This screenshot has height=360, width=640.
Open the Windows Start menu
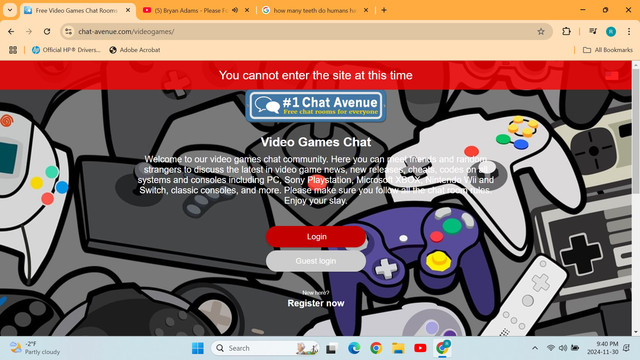tap(198, 348)
